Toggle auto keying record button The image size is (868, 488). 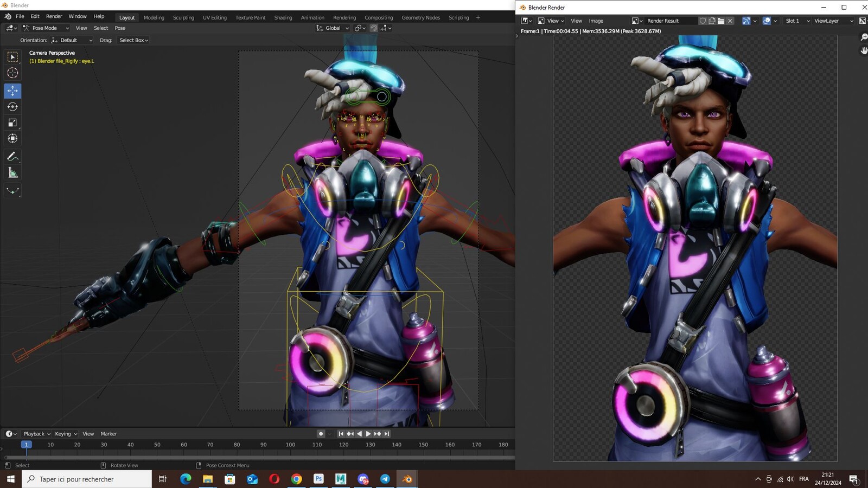[321, 434]
